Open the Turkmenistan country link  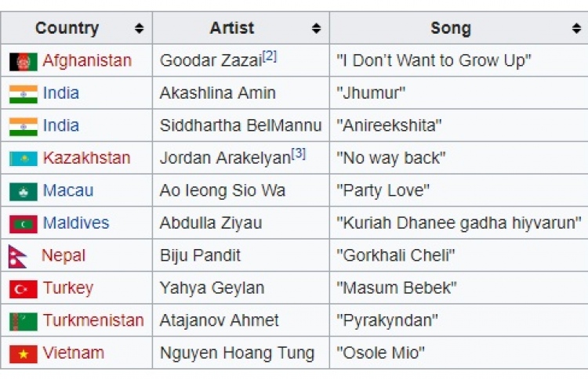click(93, 320)
